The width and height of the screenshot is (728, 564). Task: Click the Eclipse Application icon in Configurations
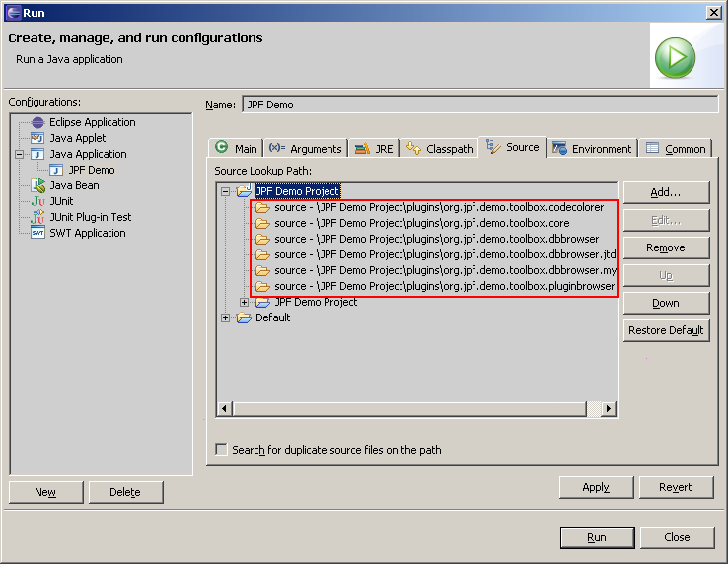[x=37, y=122]
